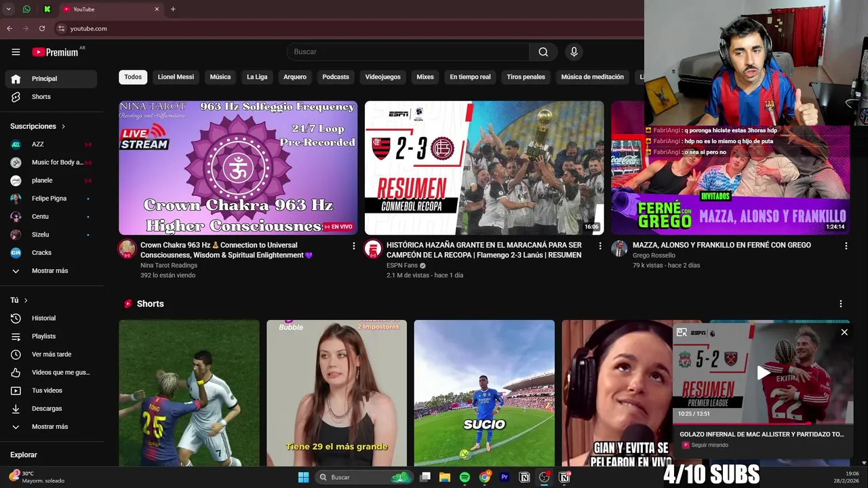Open the Flamengo 2-3 Lanús thumbnail
This screenshot has width=868, height=488.
(x=484, y=168)
